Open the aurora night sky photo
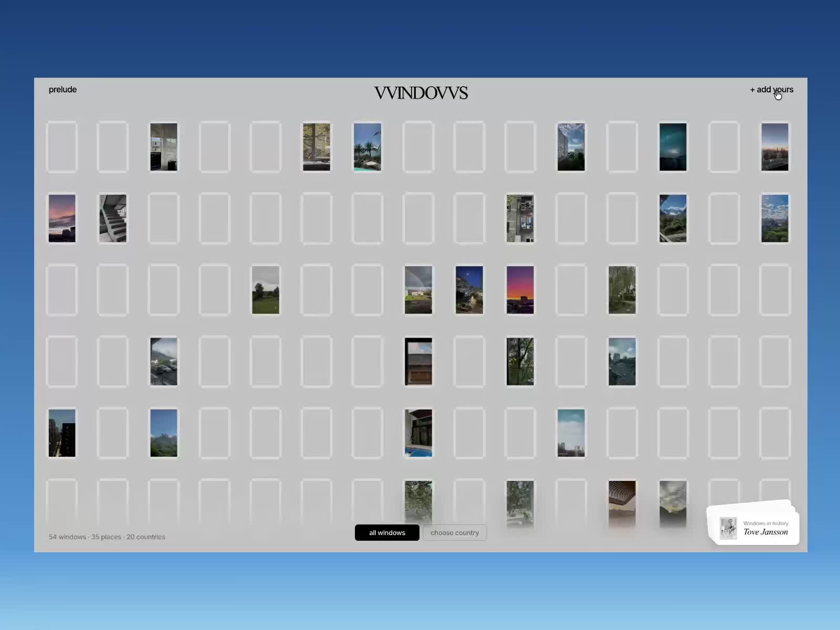This screenshot has width=840, height=630. [673, 147]
